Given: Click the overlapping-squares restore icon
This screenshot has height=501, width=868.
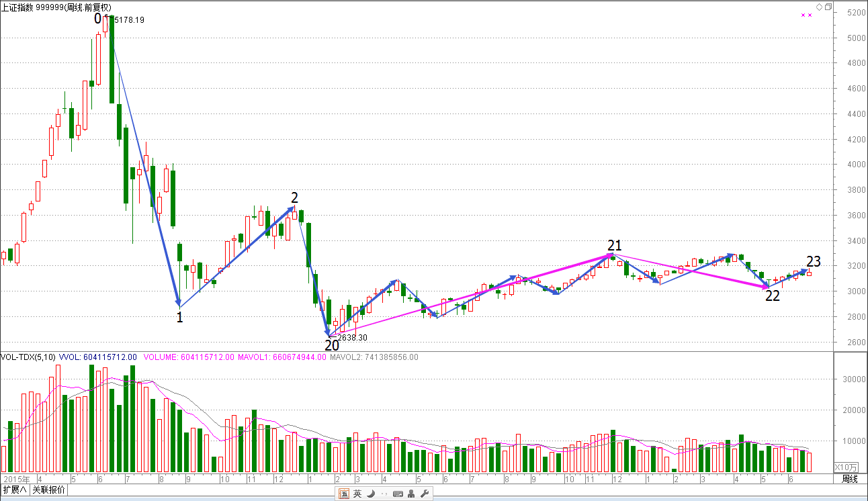Looking at the screenshot, I should click(x=828, y=7).
